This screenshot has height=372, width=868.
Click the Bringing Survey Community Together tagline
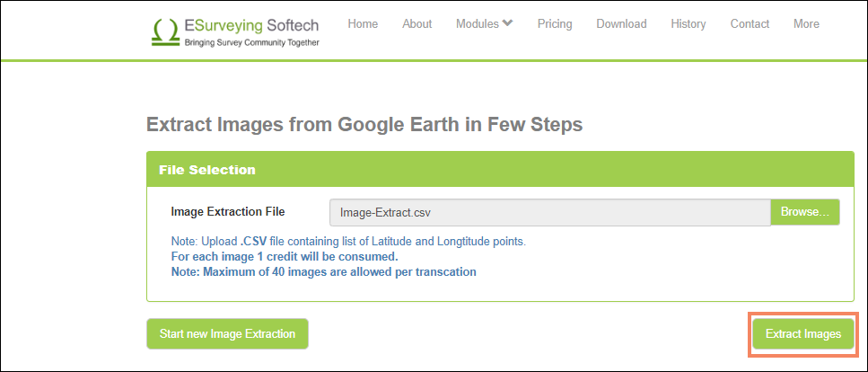click(x=252, y=43)
